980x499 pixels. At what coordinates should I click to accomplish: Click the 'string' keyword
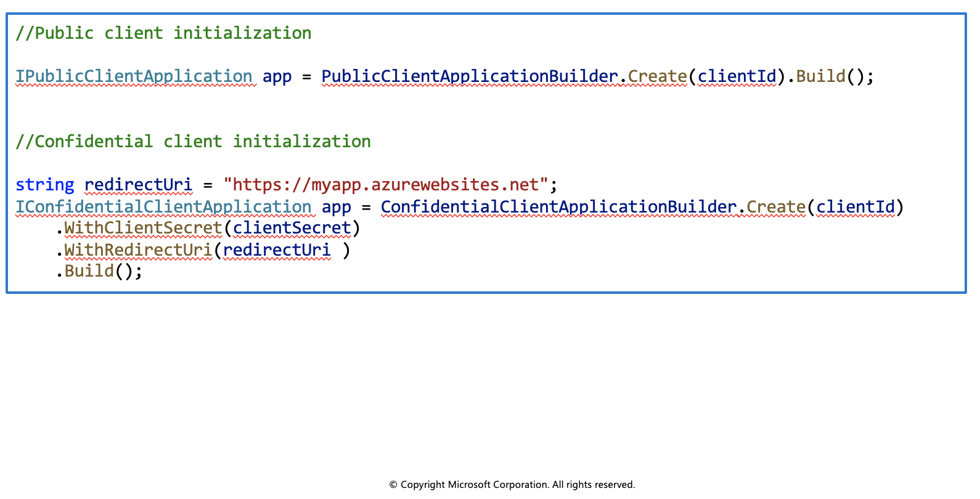pyautogui.click(x=45, y=185)
